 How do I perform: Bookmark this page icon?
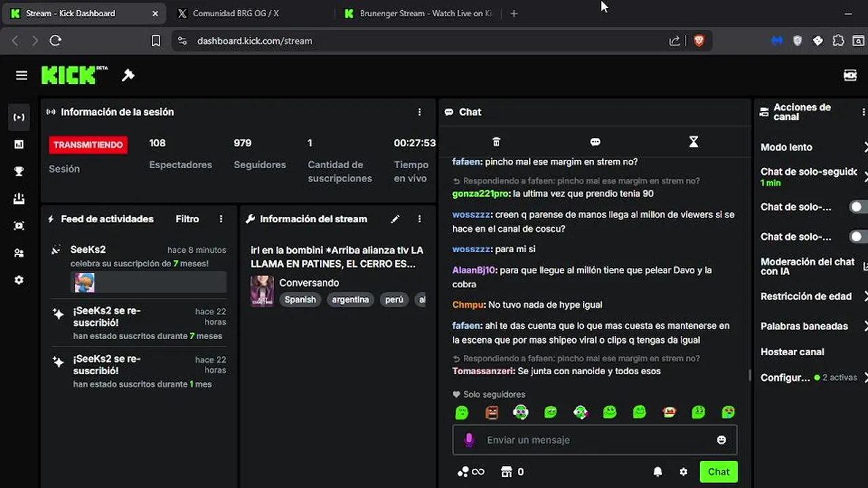click(155, 41)
